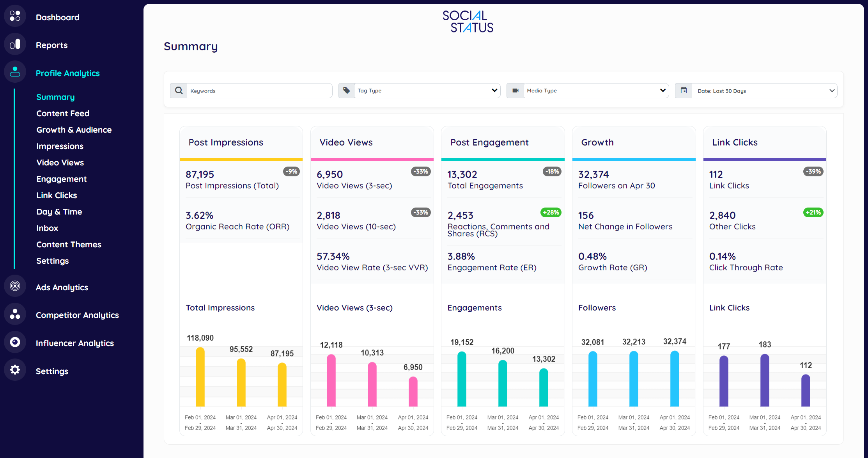Click the Profile Analytics person icon
This screenshot has width=868, height=458.
point(14,72)
